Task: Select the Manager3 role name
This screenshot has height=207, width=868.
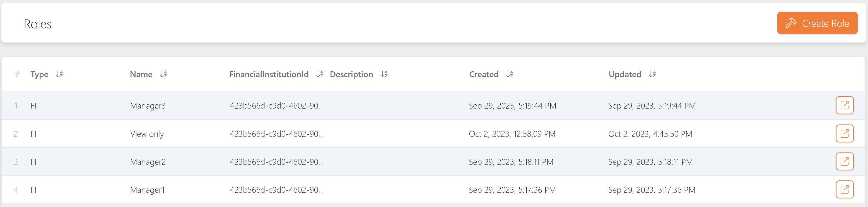Action: (x=148, y=106)
